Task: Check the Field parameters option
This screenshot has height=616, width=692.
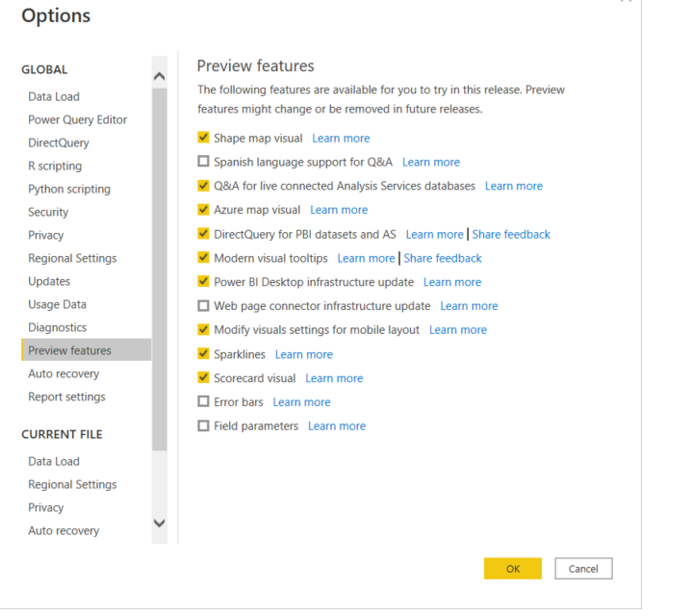Action: (x=203, y=425)
